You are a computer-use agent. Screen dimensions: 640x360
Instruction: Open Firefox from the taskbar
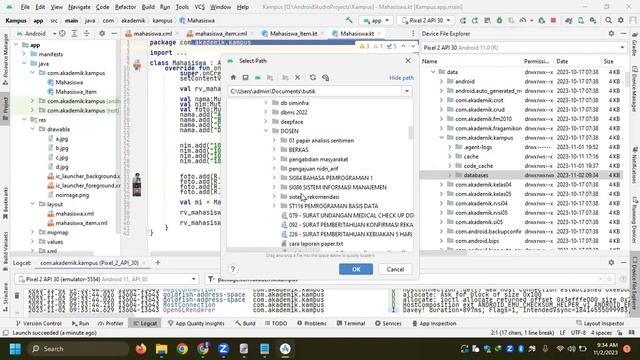point(141,349)
